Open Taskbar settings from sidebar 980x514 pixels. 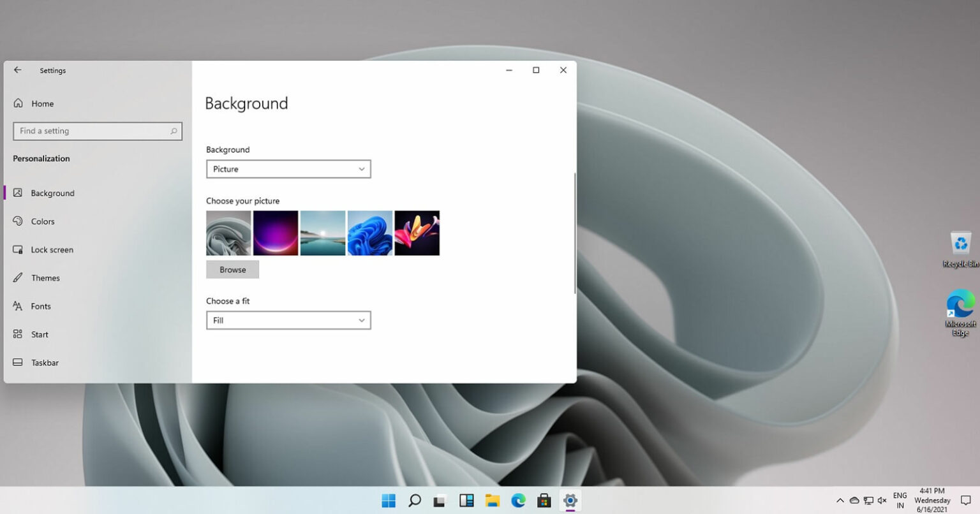(x=45, y=362)
